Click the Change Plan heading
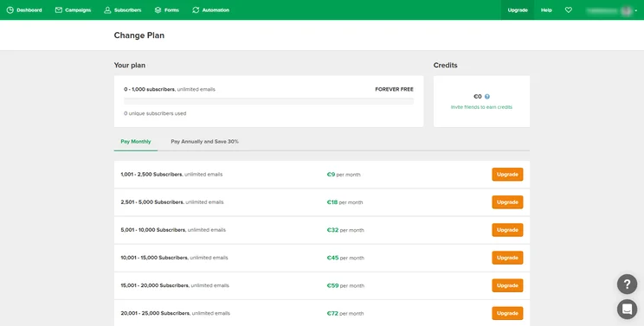 click(x=139, y=35)
